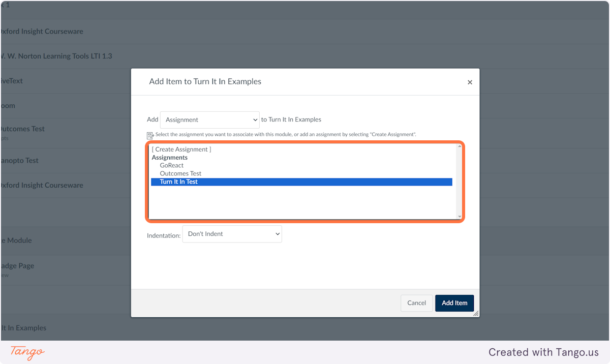
Task: Click the dialog resize handle corner
Action: point(476,314)
